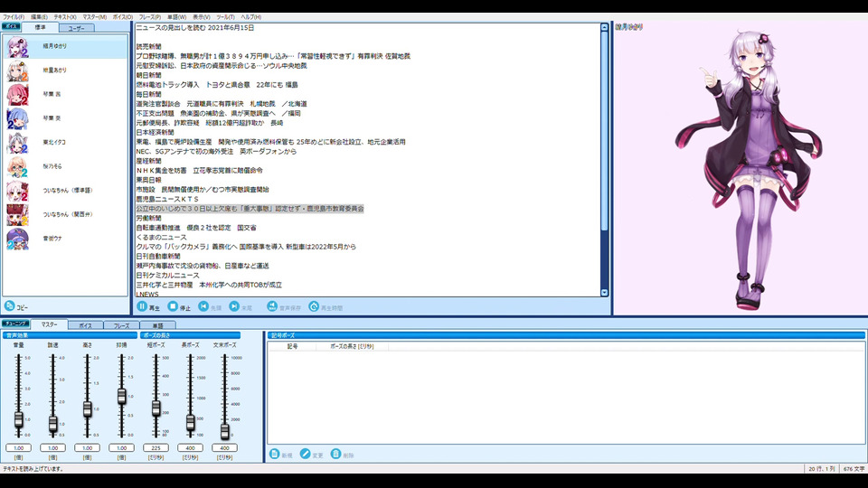Select the 音街ウナ voice preset
The width and height of the screenshot is (868, 488).
(x=65, y=239)
